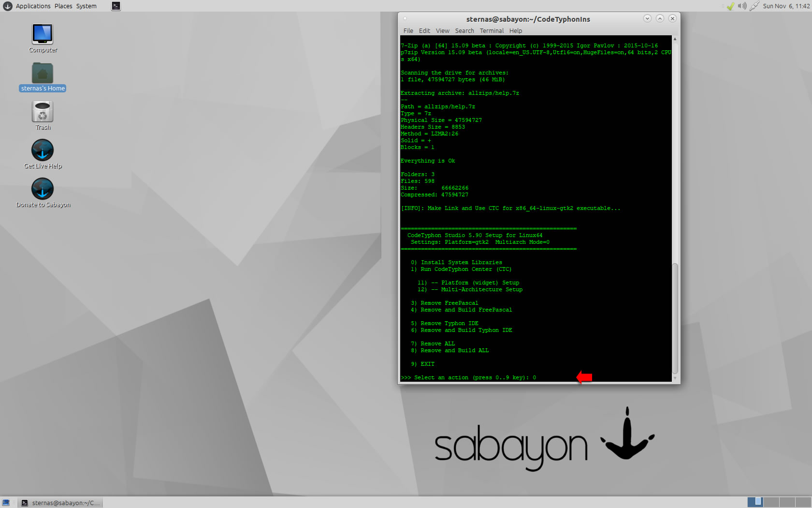812x508 pixels.
Task: Click the terminal vertical scrollbar thumb
Action: click(675, 318)
